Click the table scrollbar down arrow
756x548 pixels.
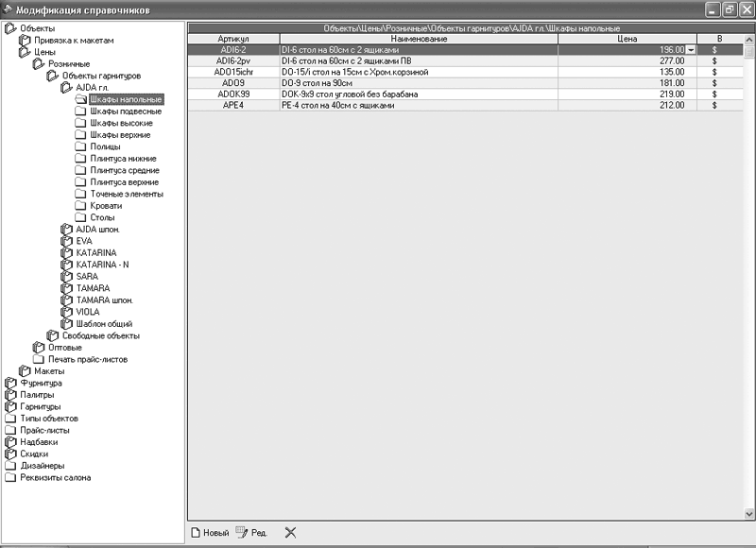[x=749, y=514]
